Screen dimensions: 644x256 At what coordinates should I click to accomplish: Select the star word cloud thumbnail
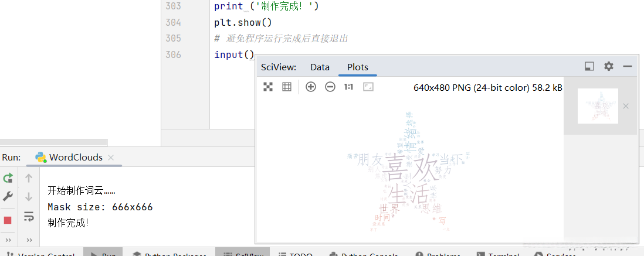tap(598, 106)
